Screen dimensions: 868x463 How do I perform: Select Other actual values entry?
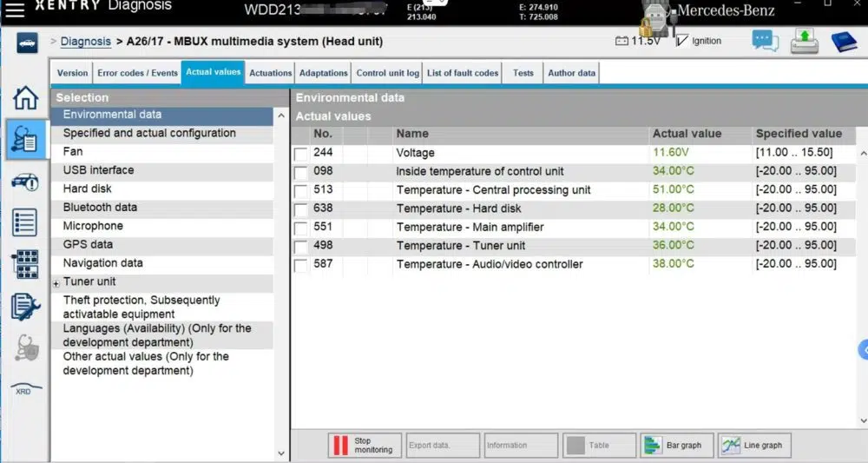[x=162, y=363]
